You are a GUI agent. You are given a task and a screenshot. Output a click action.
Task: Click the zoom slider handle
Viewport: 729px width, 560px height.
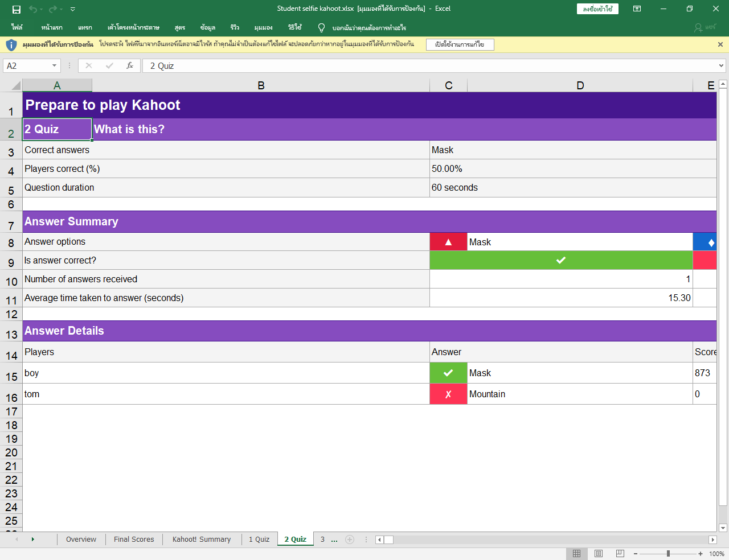[668, 554]
